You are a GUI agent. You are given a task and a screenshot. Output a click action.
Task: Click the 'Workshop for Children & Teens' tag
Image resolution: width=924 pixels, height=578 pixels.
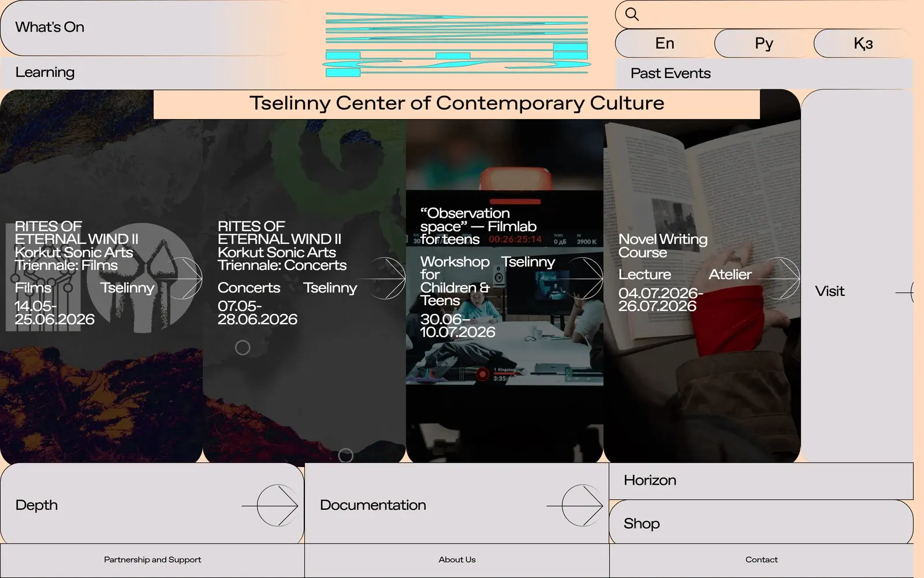click(455, 281)
